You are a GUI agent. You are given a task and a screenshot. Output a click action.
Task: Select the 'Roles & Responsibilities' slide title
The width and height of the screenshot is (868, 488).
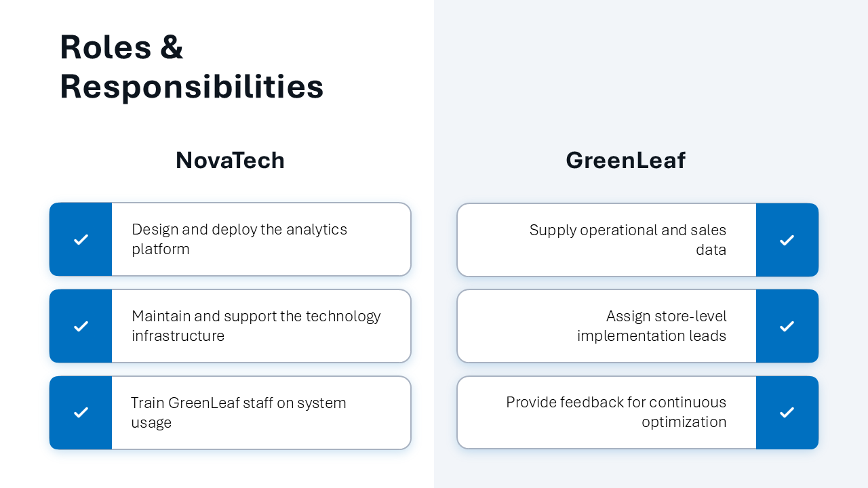(191, 66)
